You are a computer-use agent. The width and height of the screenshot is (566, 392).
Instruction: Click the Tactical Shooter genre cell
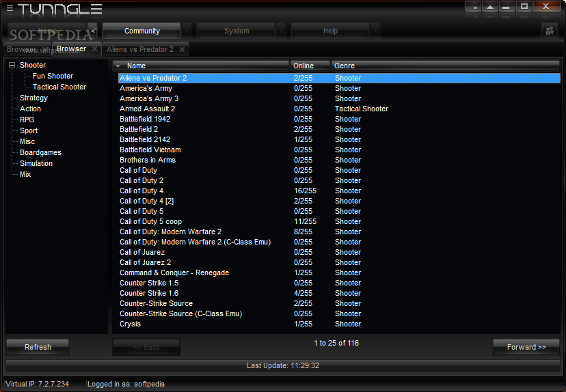pyautogui.click(x=362, y=109)
